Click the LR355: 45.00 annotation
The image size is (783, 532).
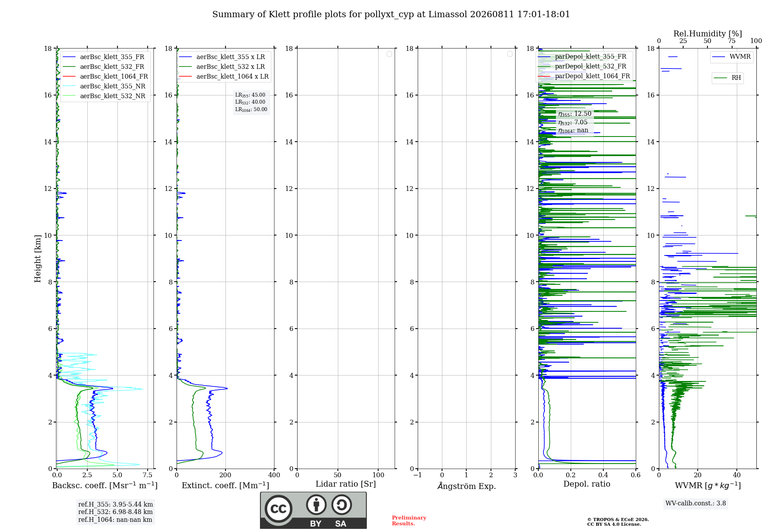[x=250, y=95]
